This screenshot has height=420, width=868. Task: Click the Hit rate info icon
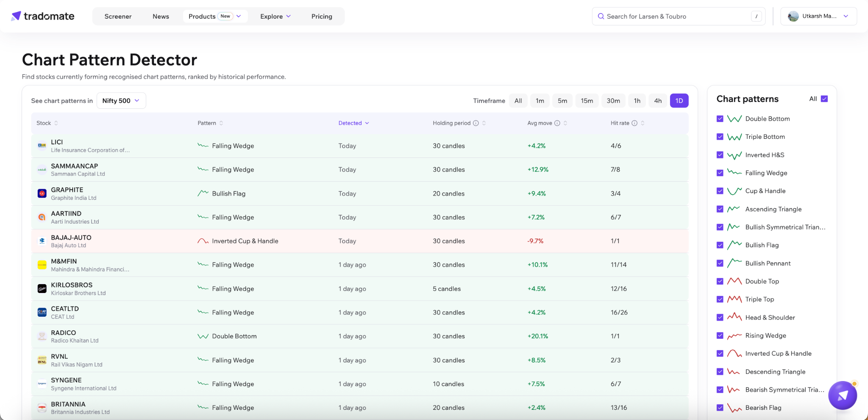click(x=634, y=123)
